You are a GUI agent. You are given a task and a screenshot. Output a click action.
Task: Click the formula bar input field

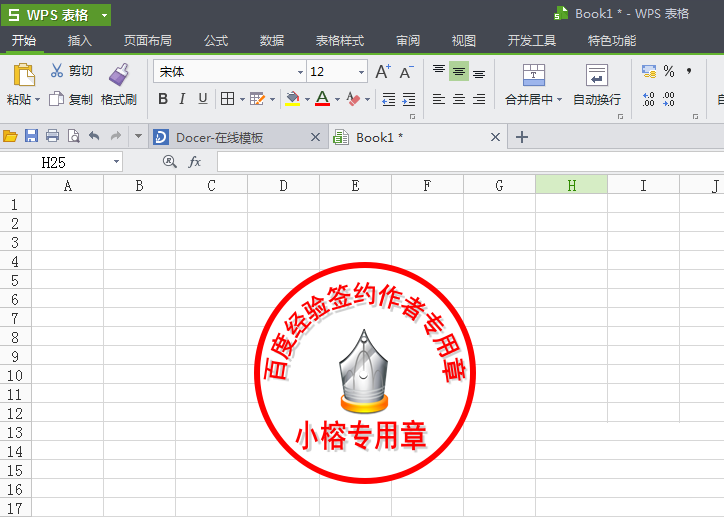point(471,162)
